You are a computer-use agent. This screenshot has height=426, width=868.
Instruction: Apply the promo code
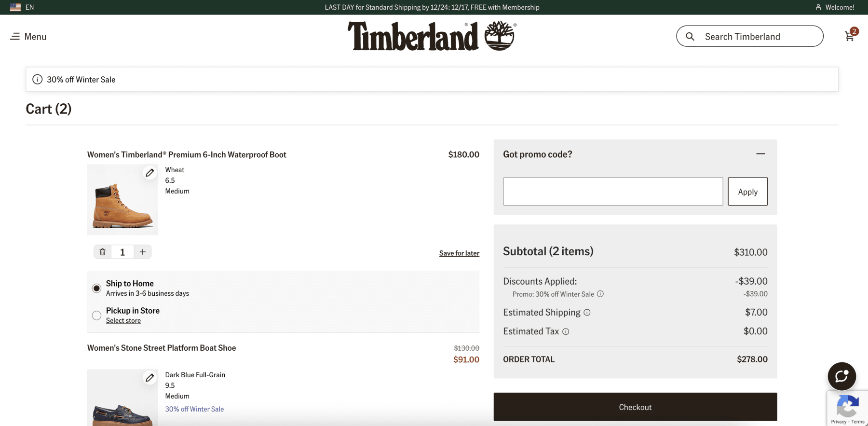point(747,192)
